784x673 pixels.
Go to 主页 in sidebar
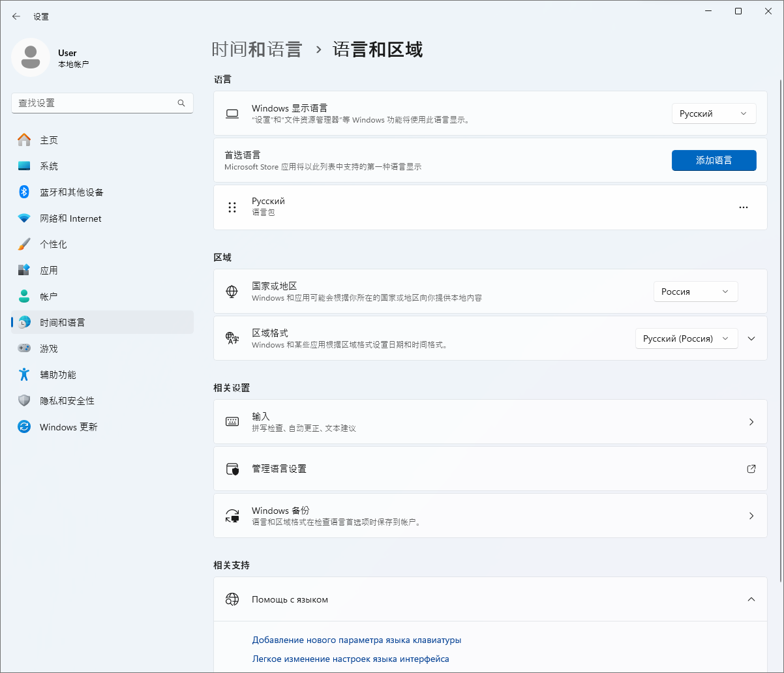[102, 140]
